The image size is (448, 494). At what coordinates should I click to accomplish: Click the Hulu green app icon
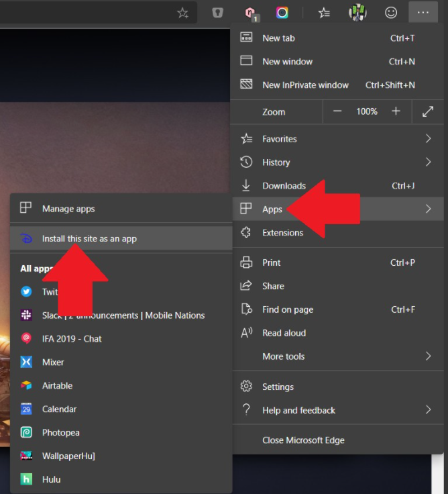click(26, 479)
